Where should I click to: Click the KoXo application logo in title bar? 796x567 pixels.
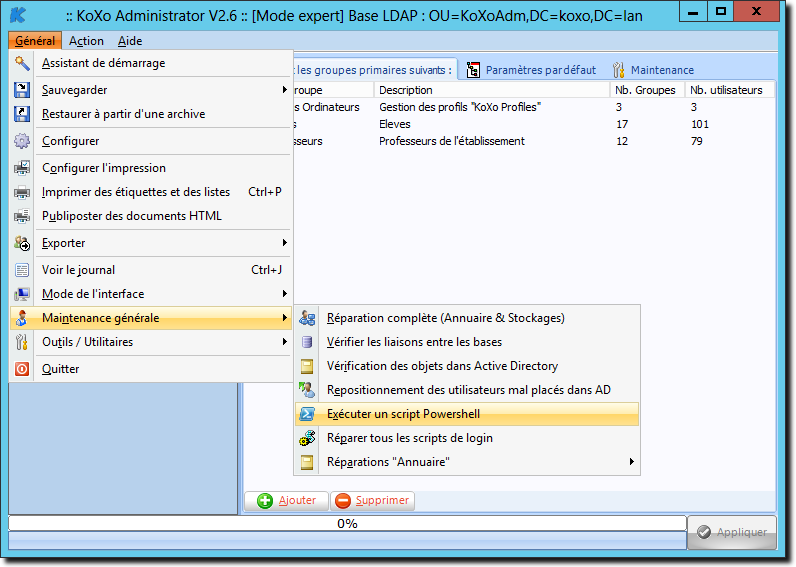(x=18, y=15)
